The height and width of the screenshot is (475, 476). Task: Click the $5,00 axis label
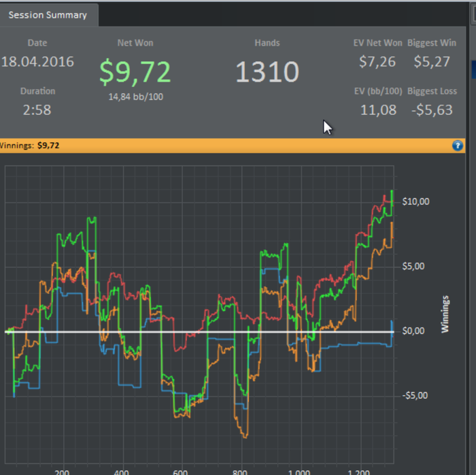pos(413,266)
